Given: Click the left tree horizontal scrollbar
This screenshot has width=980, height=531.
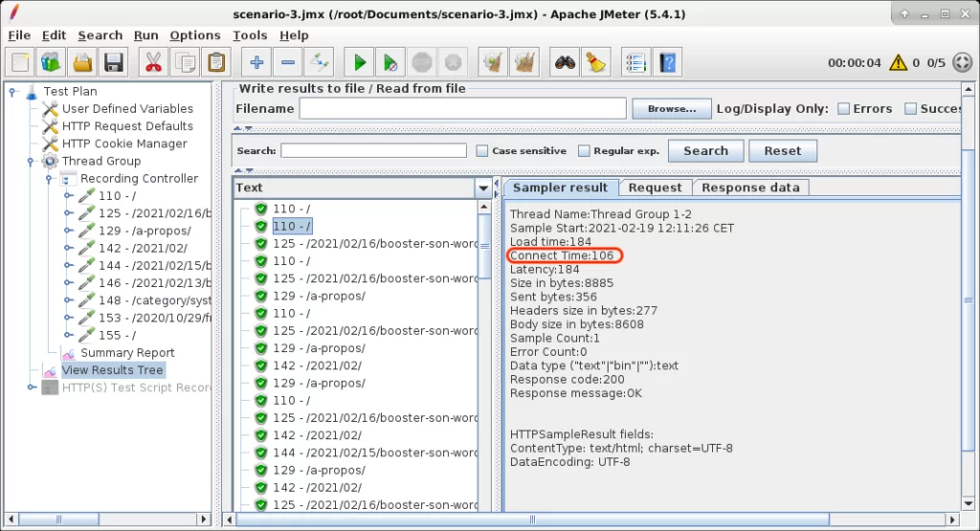Looking at the screenshot, I should 58,520.
